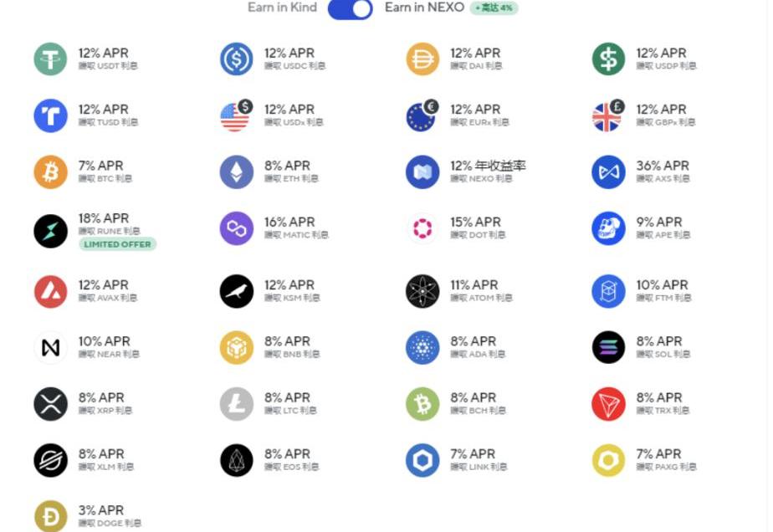Screen dimensions: 773x532
Task: Click the Tether USDT coin icon
Action: tap(50, 59)
